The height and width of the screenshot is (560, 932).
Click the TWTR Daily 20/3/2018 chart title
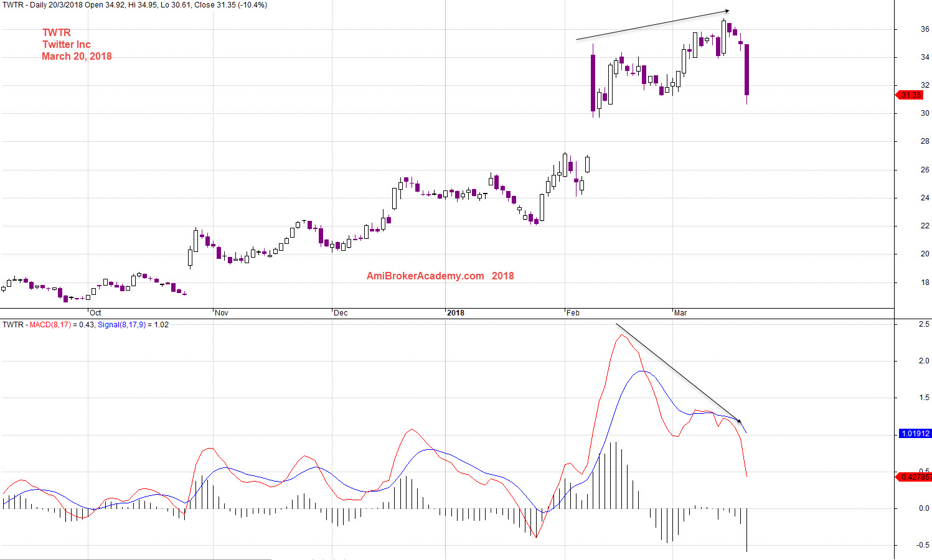pos(135,5)
